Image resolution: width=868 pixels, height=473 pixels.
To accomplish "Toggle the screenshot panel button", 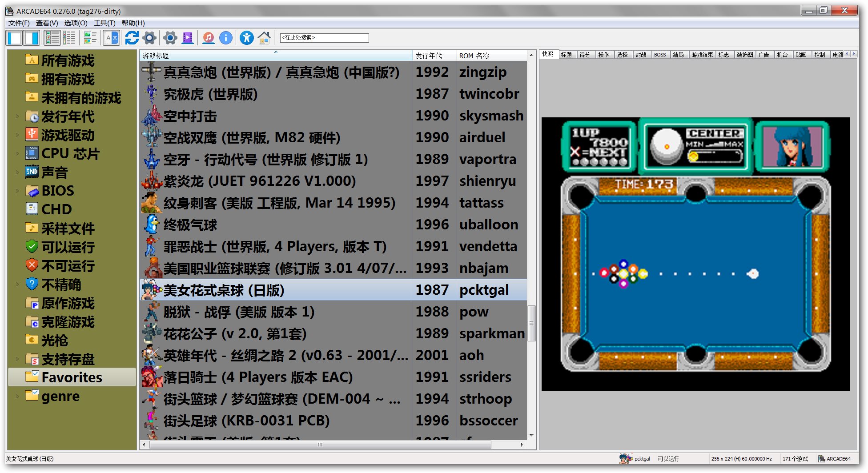I will (32, 38).
